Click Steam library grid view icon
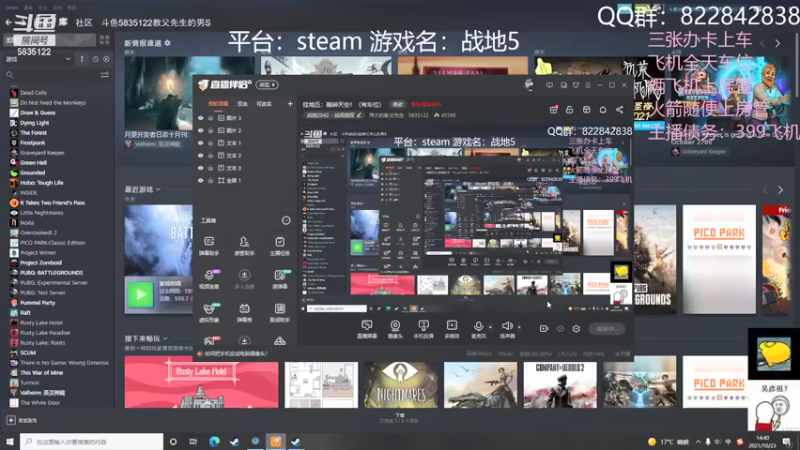The image size is (800, 450). click(105, 40)
